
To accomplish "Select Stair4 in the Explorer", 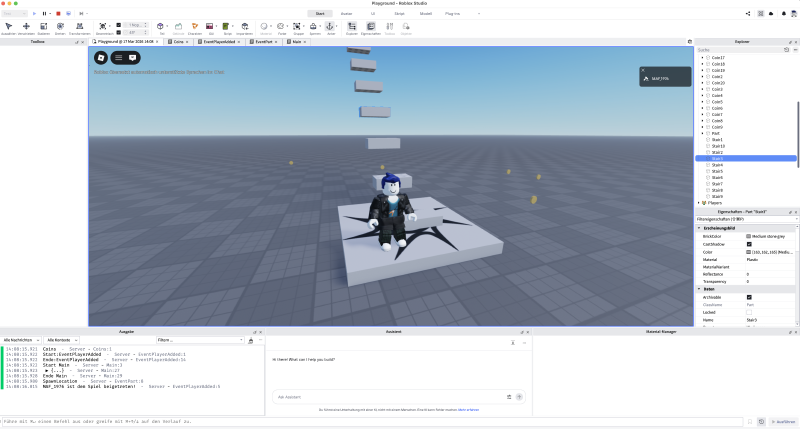I will click(717, 165).
